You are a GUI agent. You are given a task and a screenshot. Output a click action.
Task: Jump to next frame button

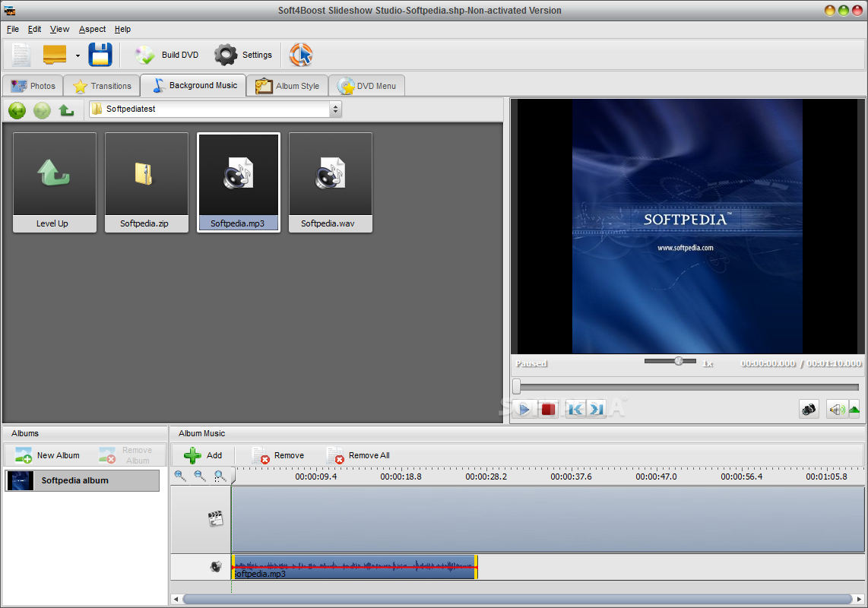point(596,409)
